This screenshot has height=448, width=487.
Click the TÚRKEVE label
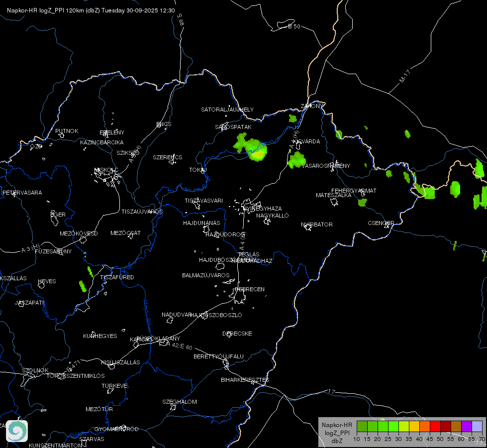pos(115,385)
